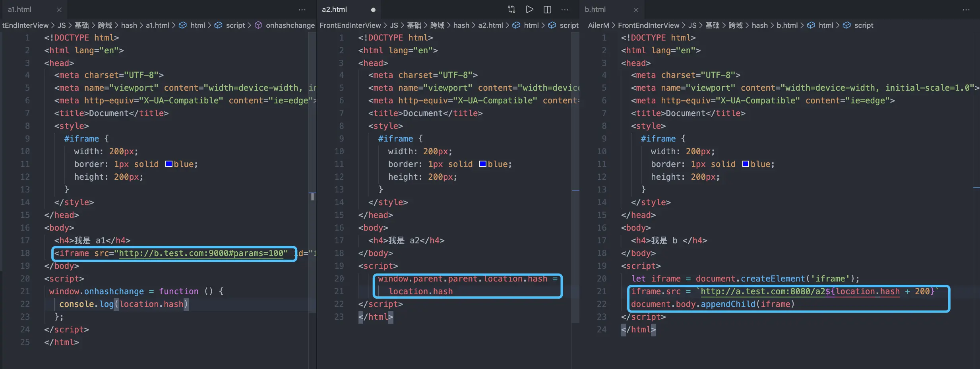The height and width of the screenshot is (369, 980).
Task: Open a2.html file breadcrumb
Action: pos(490,25)
